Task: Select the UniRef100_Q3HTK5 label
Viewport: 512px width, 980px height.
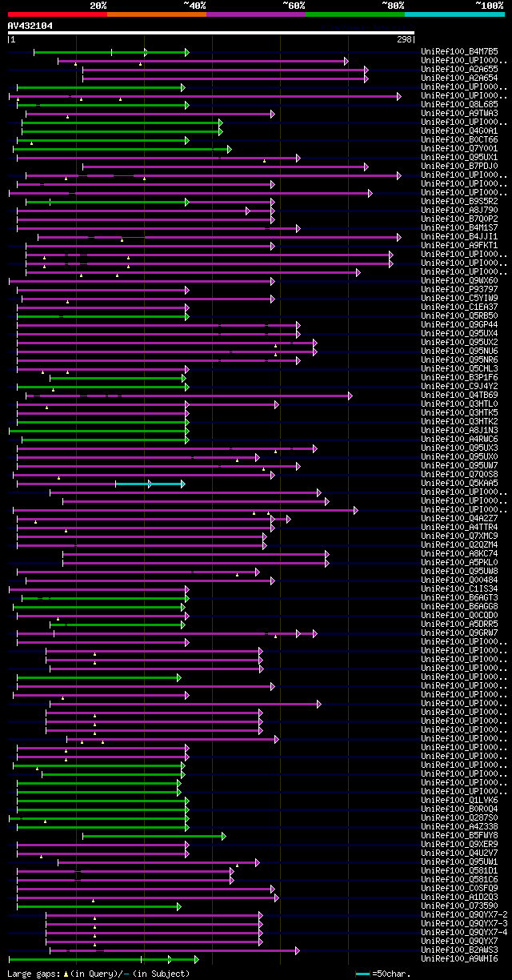Action: coord(459,413)
